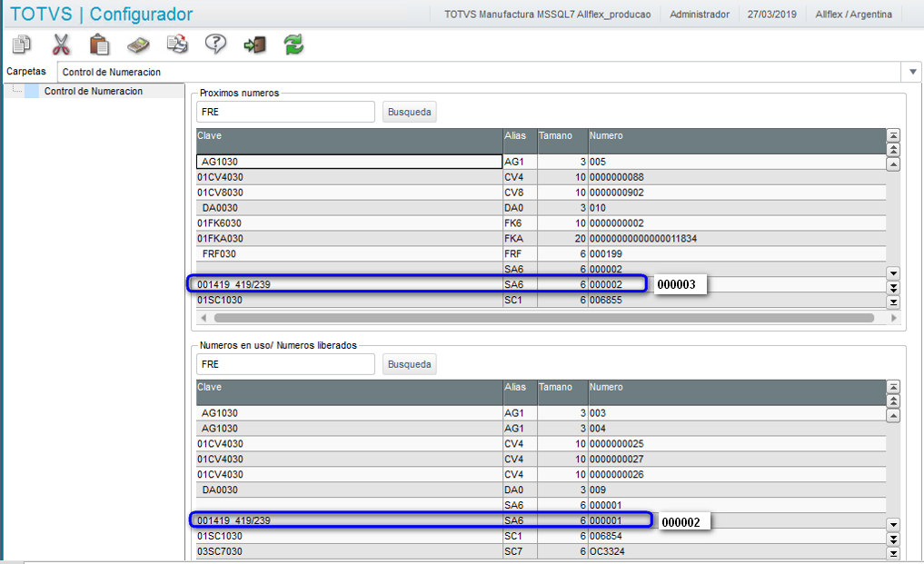Select the 01SC1030 row with number 006855

coord(541,300)
